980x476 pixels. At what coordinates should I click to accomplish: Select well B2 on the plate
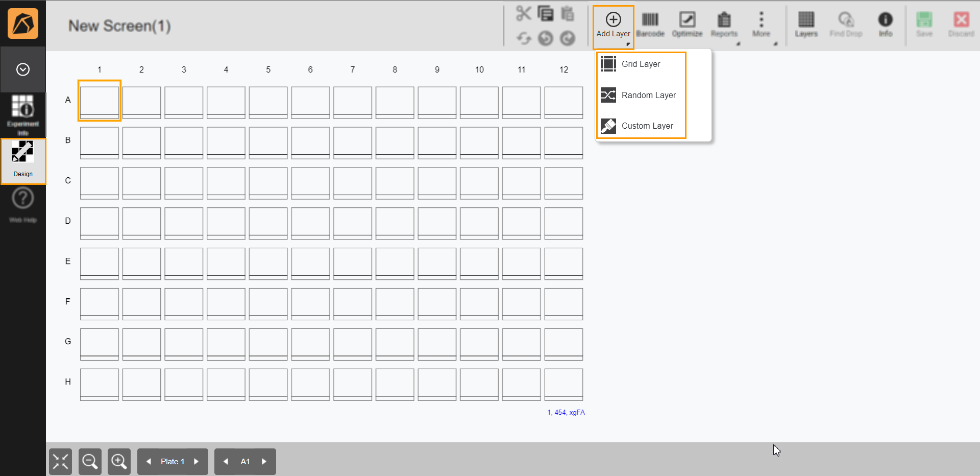point(141,142)
